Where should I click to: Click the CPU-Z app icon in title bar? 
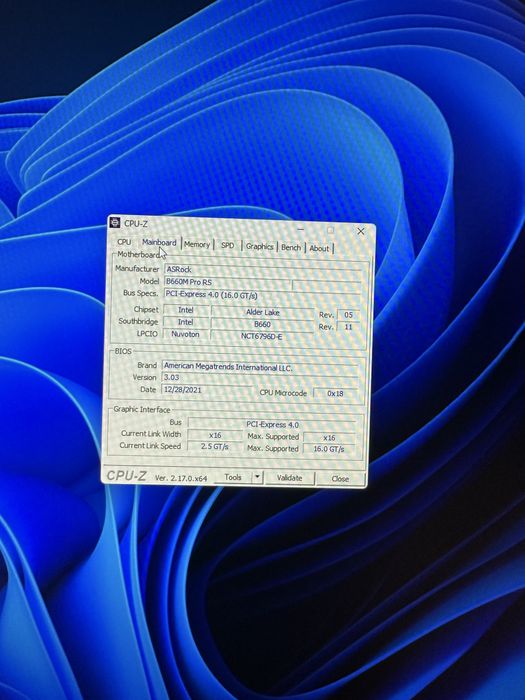pyautogui.click(x=115, y=222)
